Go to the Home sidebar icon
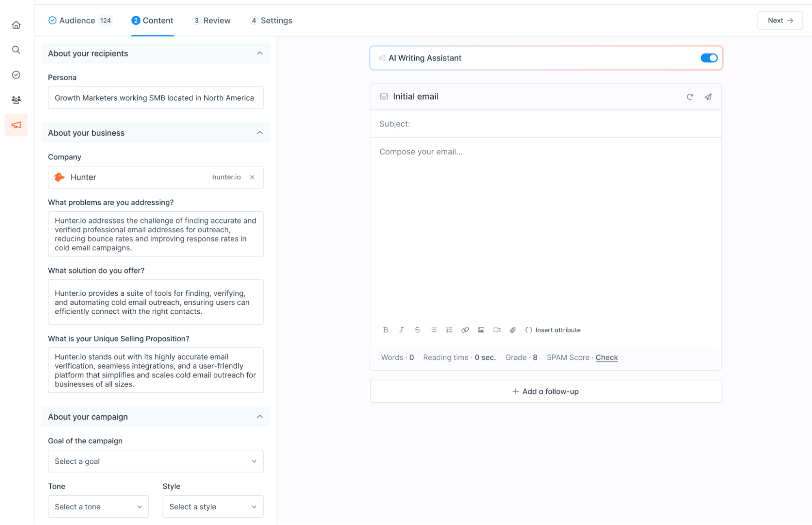The image size is (812, 525). point(16,25)
